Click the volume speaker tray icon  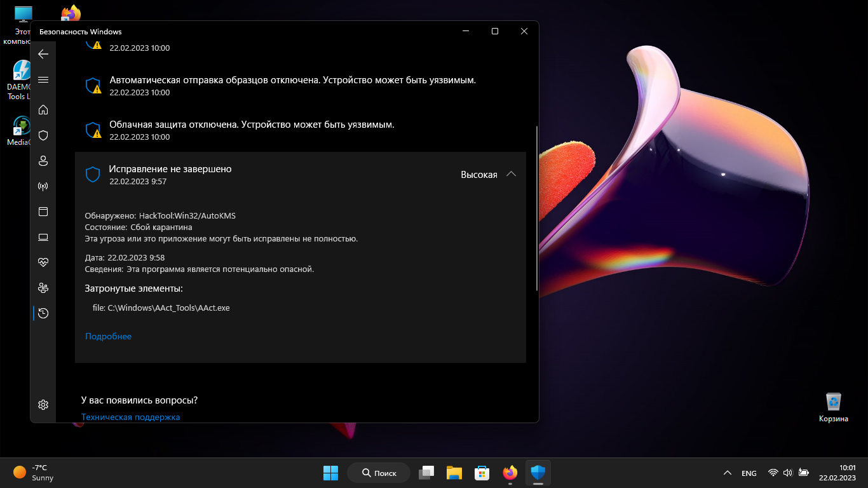pyautogui.click(x=788, y=473)
